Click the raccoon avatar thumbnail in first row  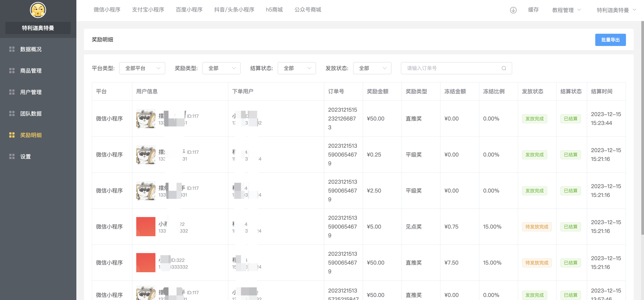tap(146, 119)
